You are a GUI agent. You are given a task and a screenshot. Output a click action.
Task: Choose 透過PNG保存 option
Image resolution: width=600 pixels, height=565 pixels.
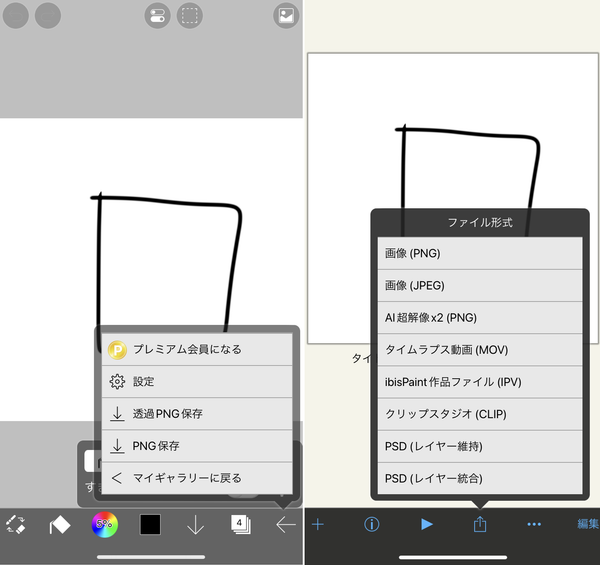coord(197,414)
